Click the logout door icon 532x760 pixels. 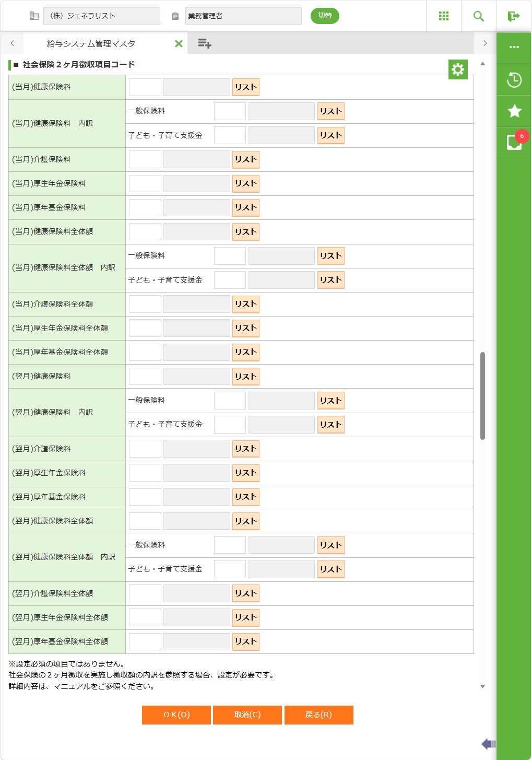pyautogui.click(x=514, y=16)
